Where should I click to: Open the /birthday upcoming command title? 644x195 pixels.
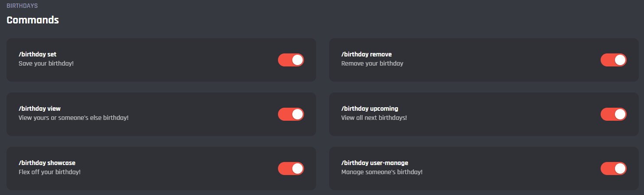click(x=369, y=109)
